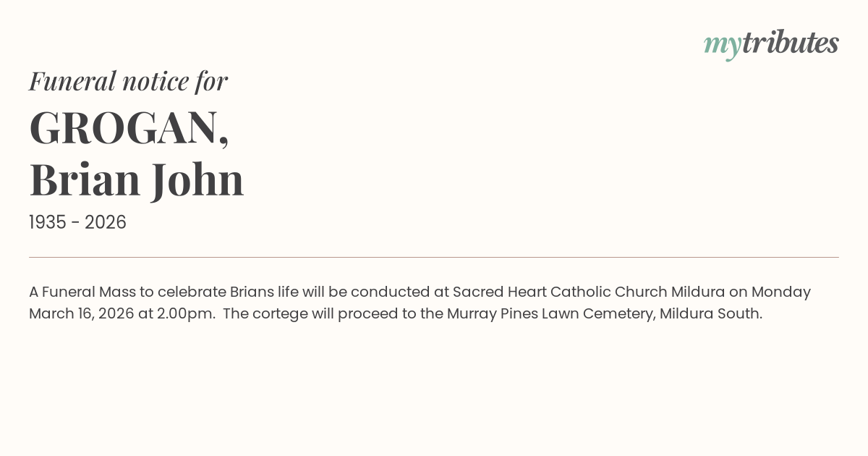Click "Murray Pines Lawn Cemetery" text
The image size is (868, 456).
(550, 313)
